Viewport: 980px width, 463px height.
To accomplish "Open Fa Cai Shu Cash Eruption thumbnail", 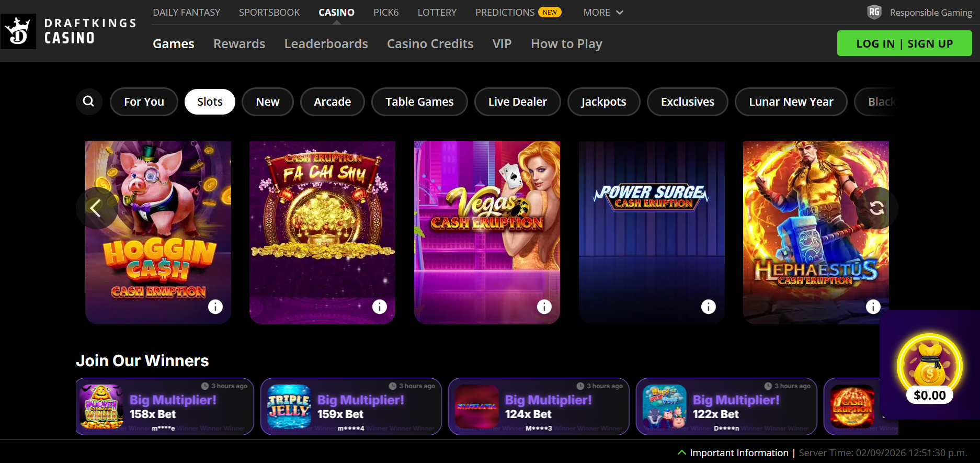I will [322, 232].
